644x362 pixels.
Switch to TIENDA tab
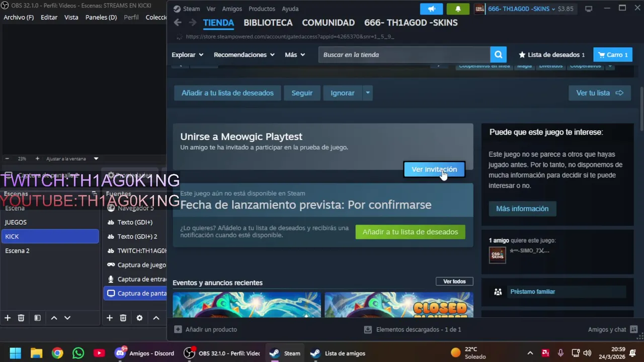pos(218,23)
